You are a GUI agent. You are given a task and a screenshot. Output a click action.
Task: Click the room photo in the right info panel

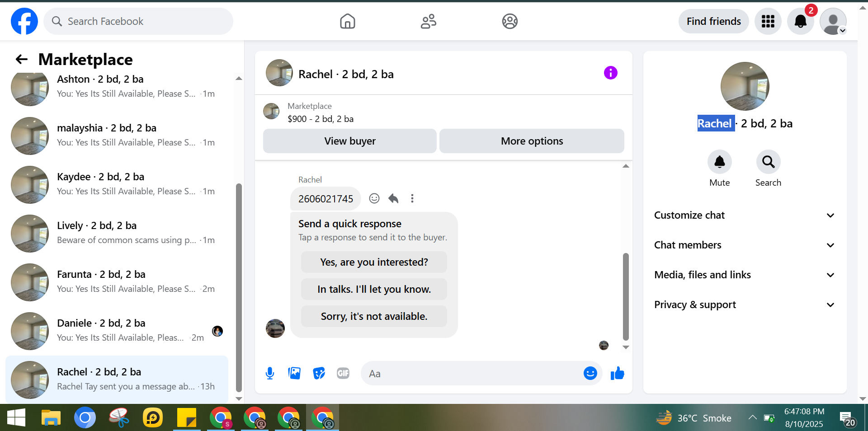point(745,86)
